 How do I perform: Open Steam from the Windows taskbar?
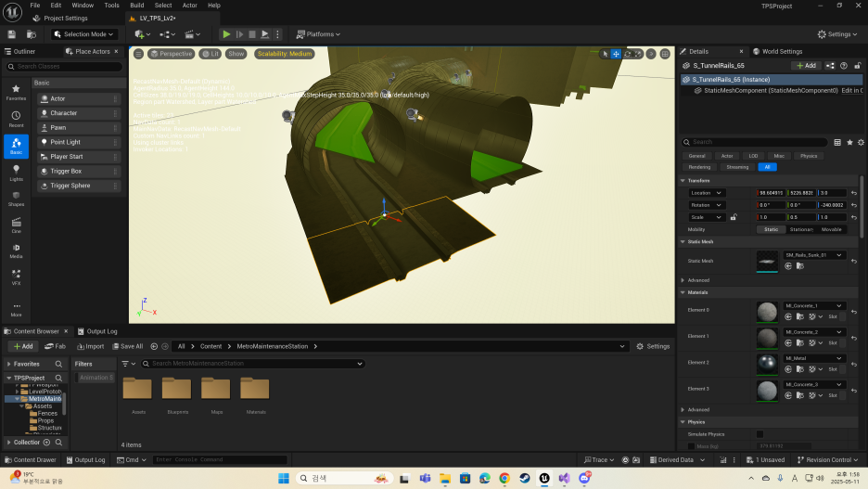pos(525,478)
